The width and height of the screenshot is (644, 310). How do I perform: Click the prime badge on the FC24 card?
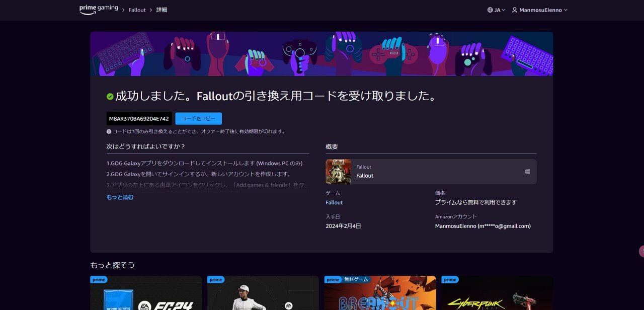99,279
